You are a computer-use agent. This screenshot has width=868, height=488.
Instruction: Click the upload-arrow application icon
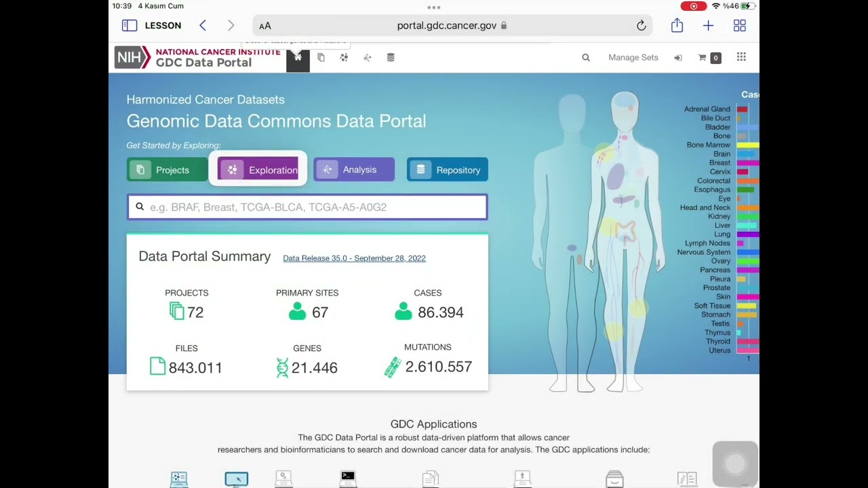[522, 479]
